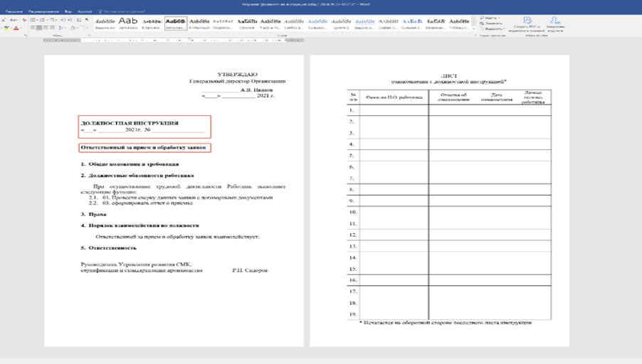Click the Adobe request signatures icon
This screenshot has width=642, height=364.
pyautogui.click(x=555, y=23)
